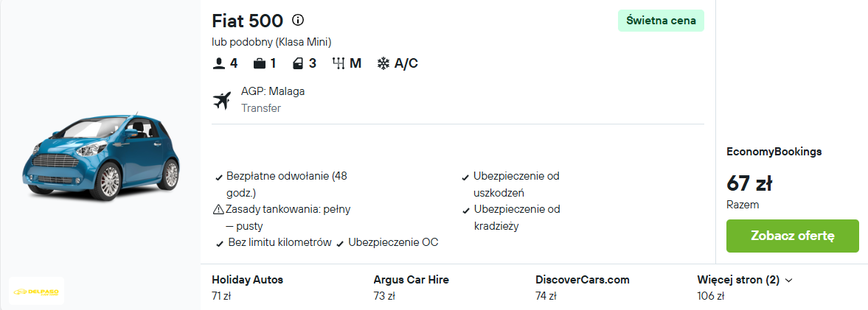
Task: Click the blue car thumbnail image
Action: point(100,156)
